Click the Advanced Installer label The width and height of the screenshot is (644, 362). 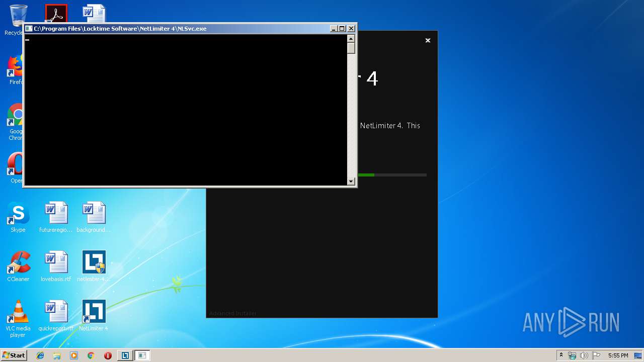233,313
